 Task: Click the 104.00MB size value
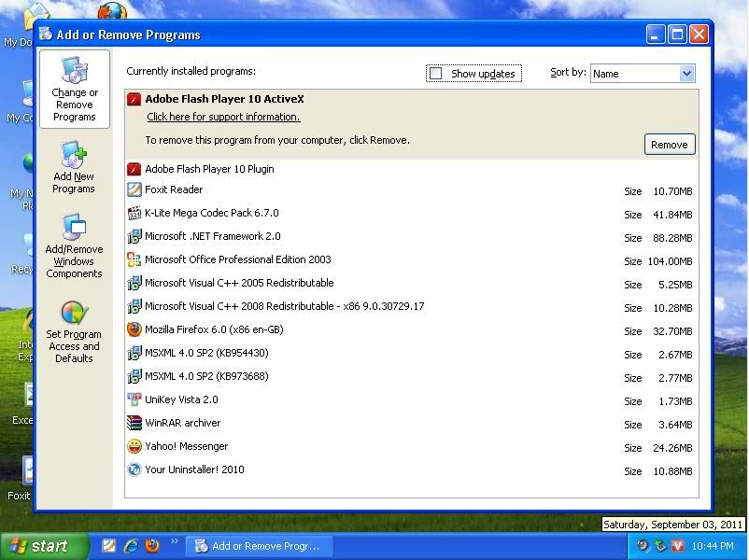[671, 261]
